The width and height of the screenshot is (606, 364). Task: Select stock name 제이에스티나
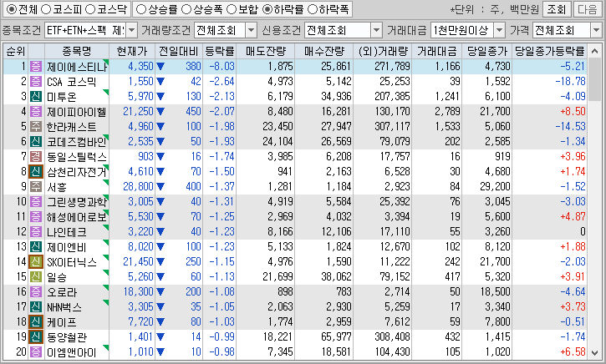pyautogui.click(x=77, y=67)
